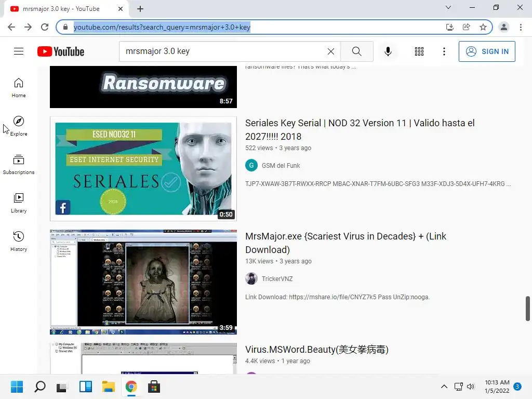This screenshot has height=399, width=532.
Task: Open network status tray icon
Action: click(458, 387)
